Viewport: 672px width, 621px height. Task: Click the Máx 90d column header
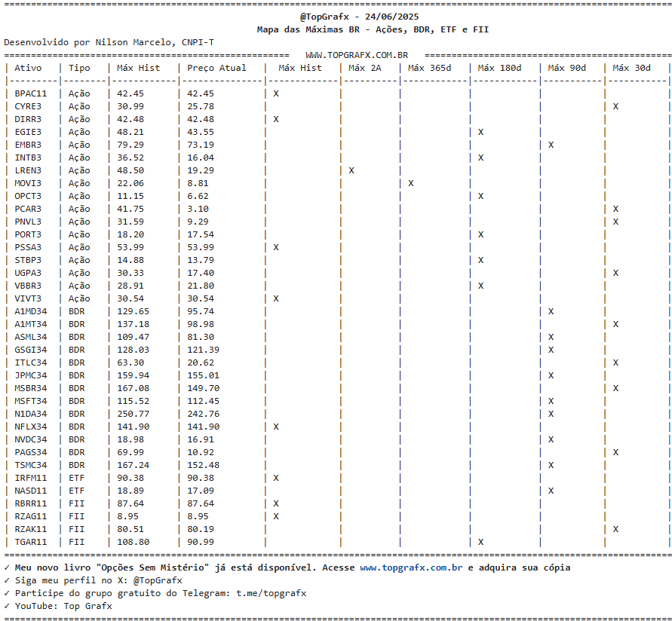[566, 68]
